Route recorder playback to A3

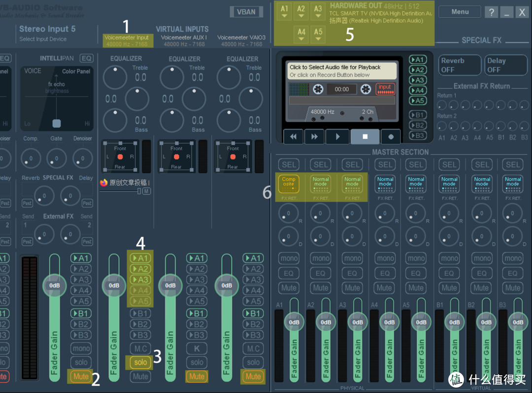point(418,80)
